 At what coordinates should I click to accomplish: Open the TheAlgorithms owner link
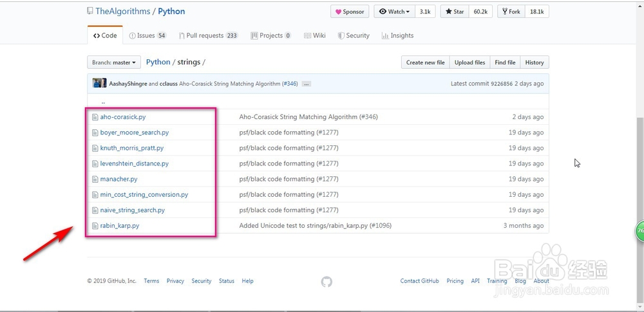click(x=123, y=12)
